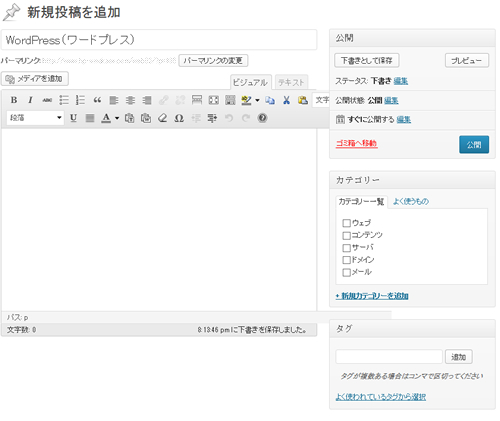Switch to the ビジュアル editor tab

click(x=251, y=82)
